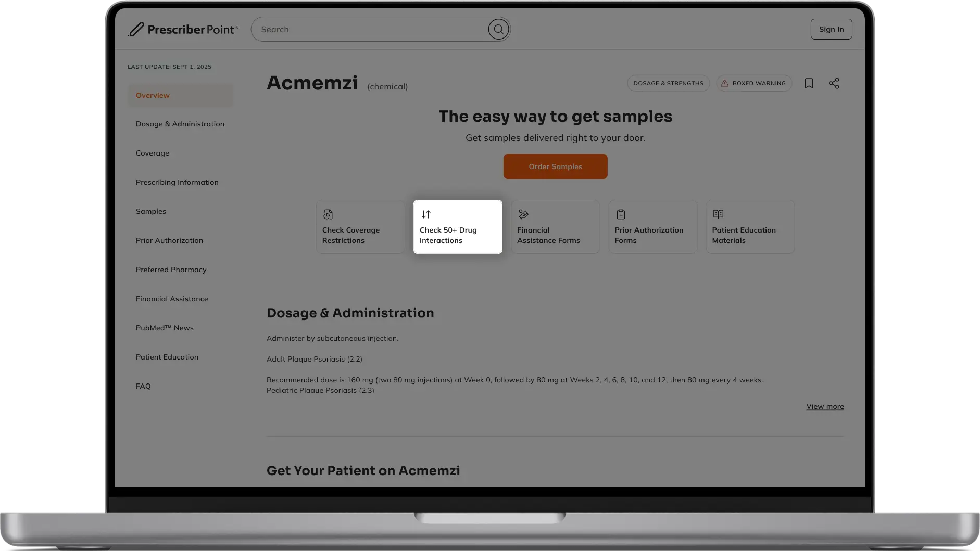The height and width of the screenshot is (551, 980).
Task: Jump to FAQ sidebar section
Action: 143,386
